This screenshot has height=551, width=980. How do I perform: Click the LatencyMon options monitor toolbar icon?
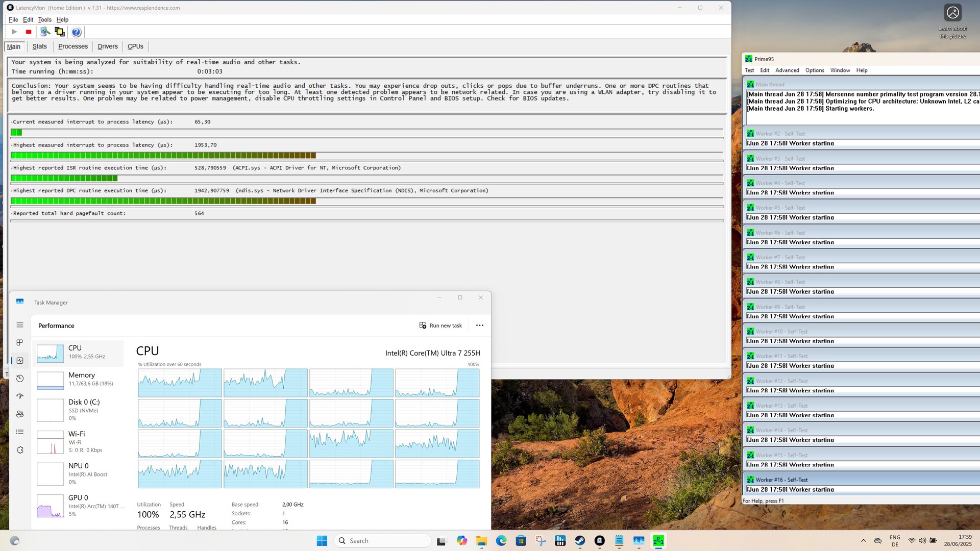click(x=60, y=32)
